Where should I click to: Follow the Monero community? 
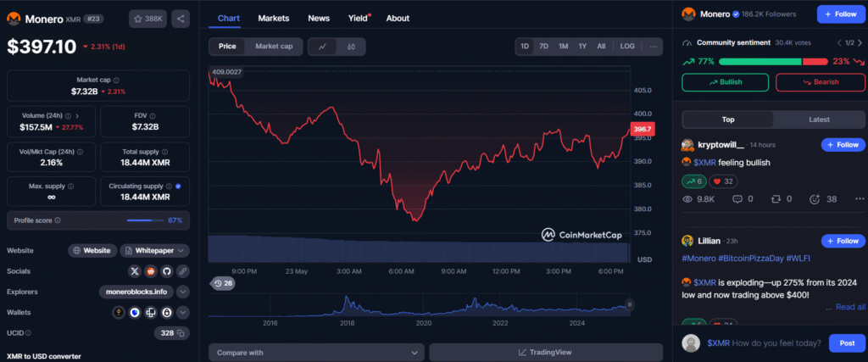[840, 14]
